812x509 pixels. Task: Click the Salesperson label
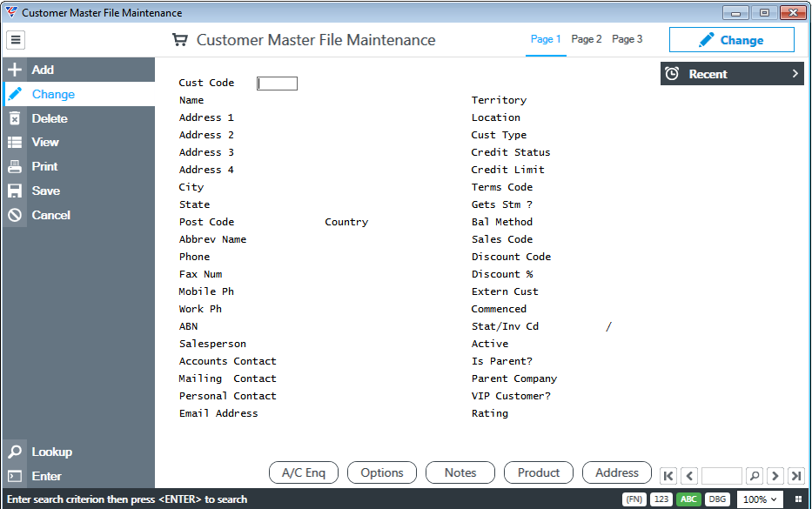(x=212, y=344)
